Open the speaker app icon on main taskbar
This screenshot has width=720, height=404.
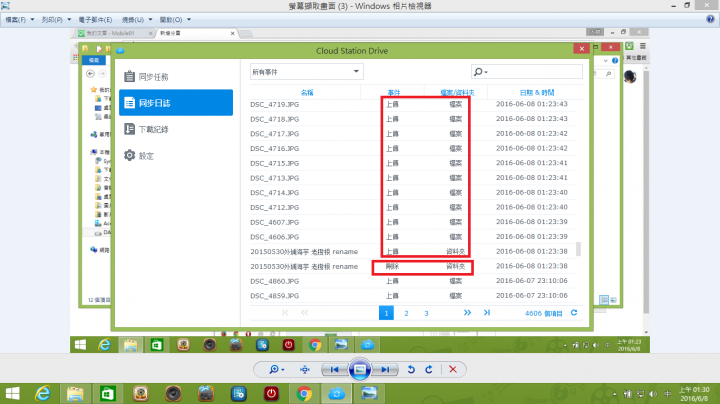click(x=173, y=393)
